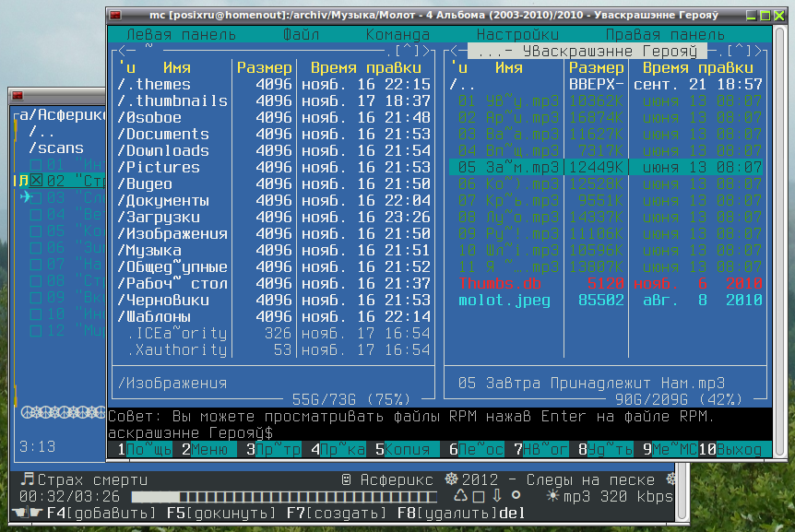Click the square stop icon in player
The width and height of the screenshot is (795, 532).
click(x=479, y=497)
